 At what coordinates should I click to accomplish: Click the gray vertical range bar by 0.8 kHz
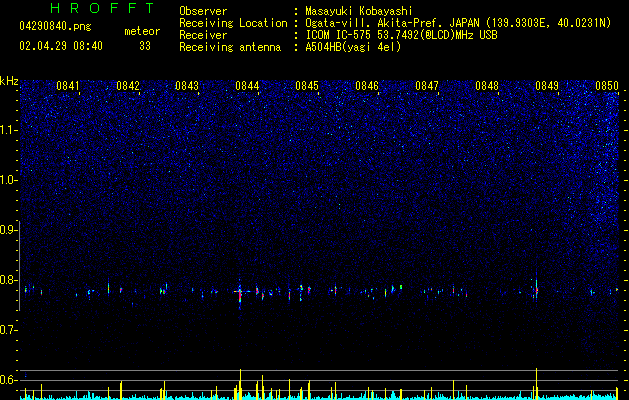[19, 265]
